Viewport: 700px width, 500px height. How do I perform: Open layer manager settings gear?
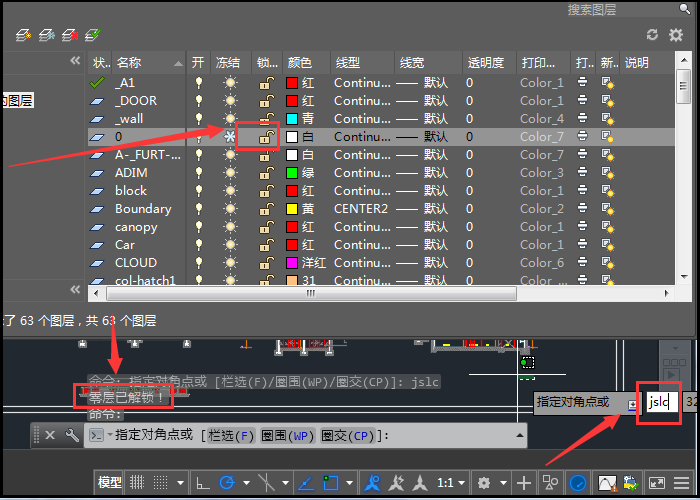click(x=676, y=34)
